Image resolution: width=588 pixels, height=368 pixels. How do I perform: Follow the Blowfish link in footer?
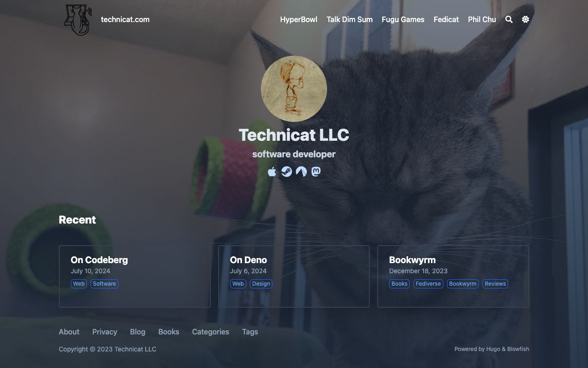[x=518, y=349]
